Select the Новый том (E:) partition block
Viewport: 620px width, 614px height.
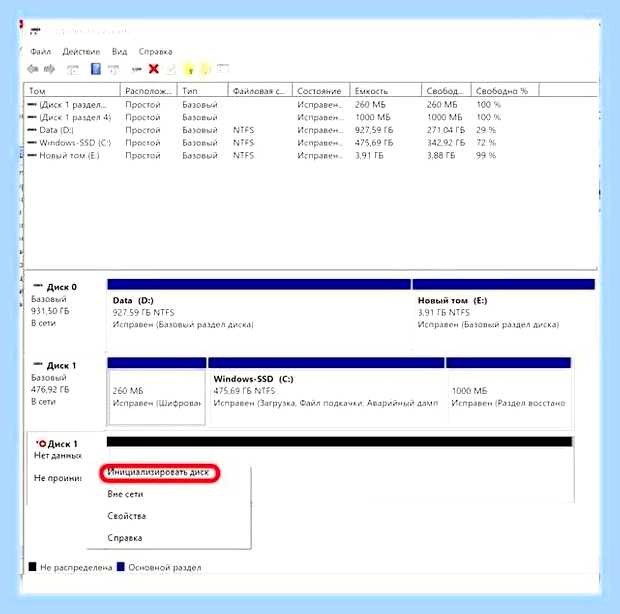(x=504, y=314)
